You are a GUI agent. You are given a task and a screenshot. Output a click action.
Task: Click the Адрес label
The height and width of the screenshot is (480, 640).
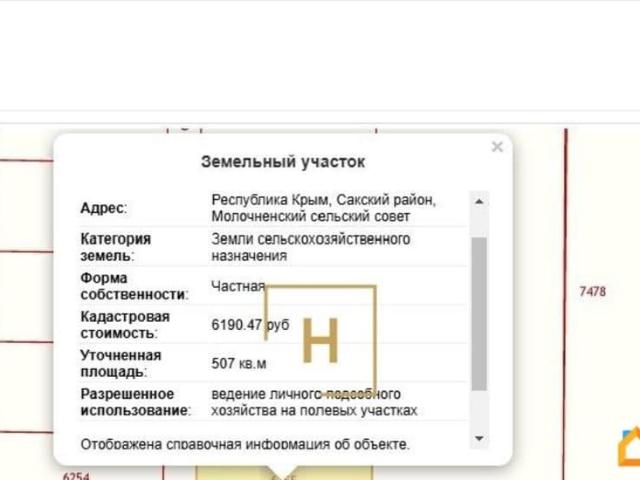click(104, 208)
